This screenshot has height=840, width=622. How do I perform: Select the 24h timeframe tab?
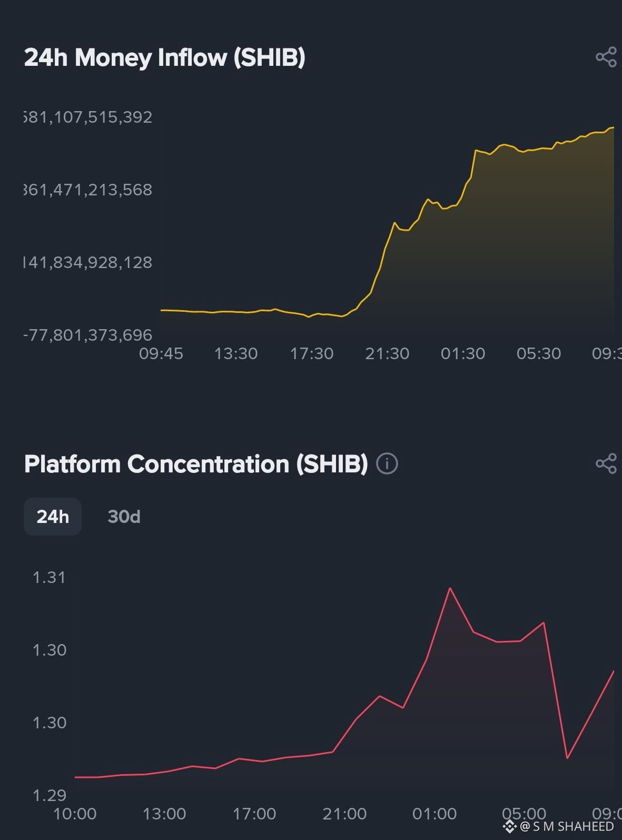(53, 517)
